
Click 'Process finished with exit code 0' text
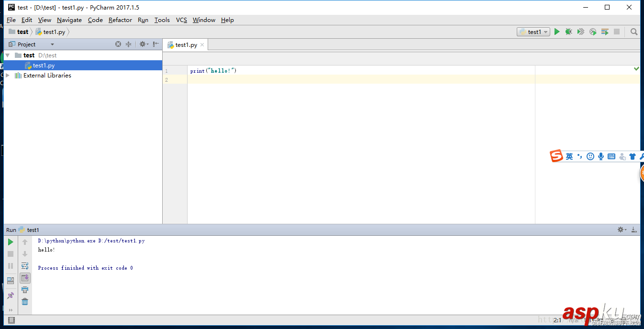click(86, 268)
